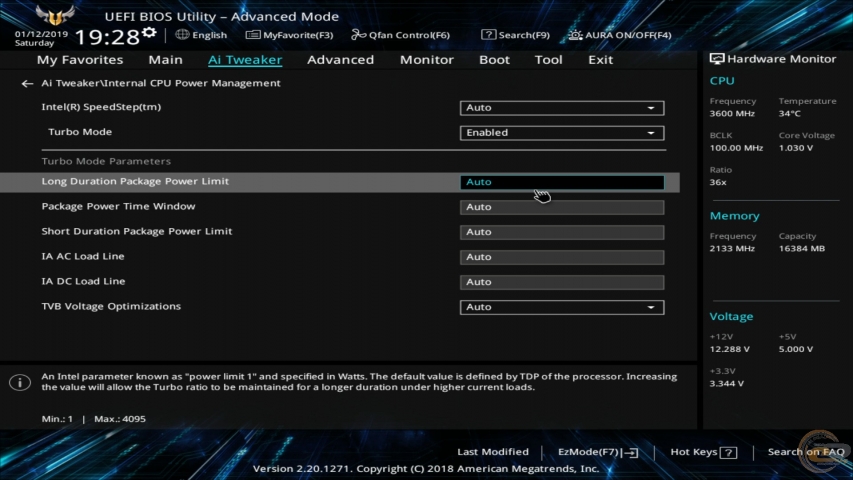
Task: Click the CPU temperature value 34°C
Action: 789,114
